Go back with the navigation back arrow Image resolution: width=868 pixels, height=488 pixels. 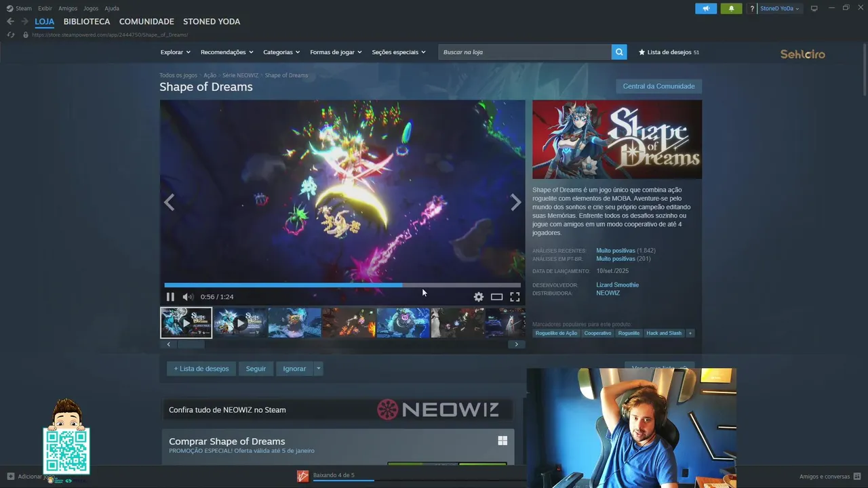tap(10, 22)
